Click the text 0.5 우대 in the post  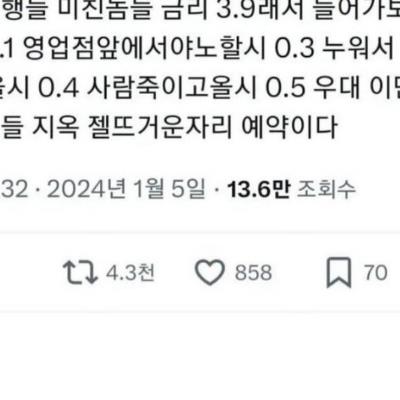pyautogui.click(x=313, y=88)
